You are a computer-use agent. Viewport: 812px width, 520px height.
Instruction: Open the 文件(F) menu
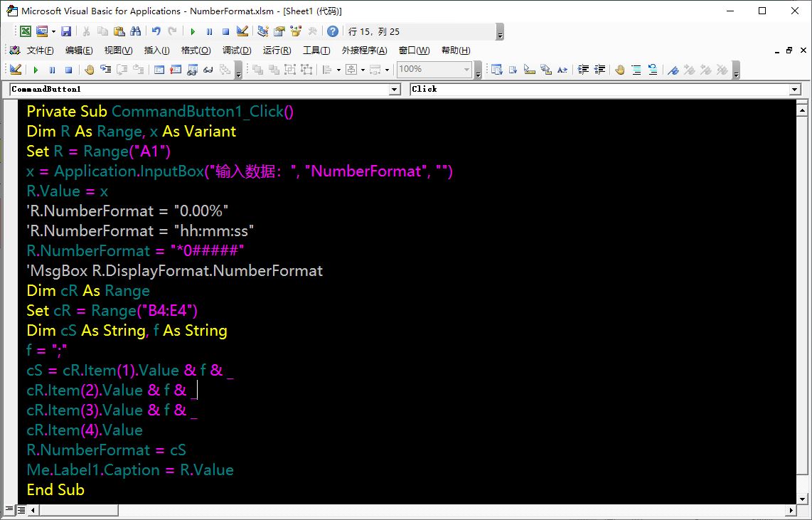(x=40, y=51)
